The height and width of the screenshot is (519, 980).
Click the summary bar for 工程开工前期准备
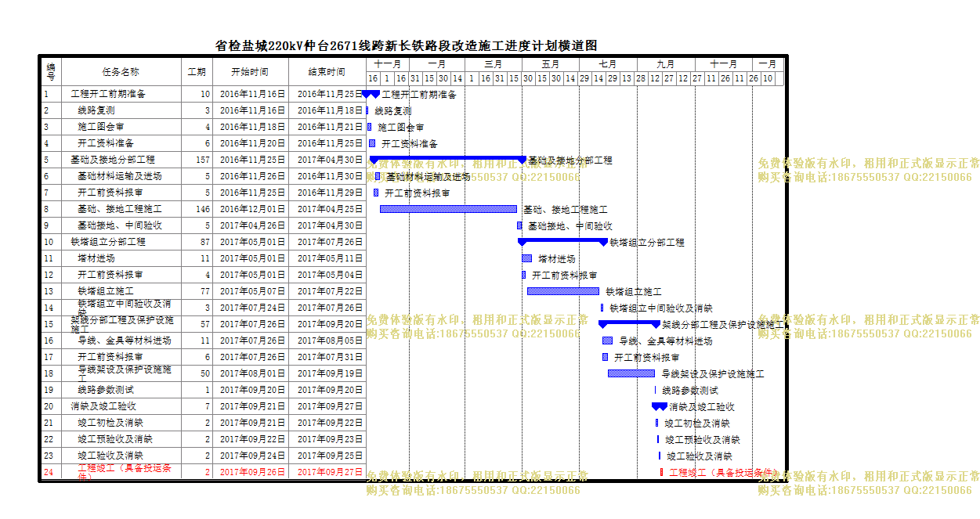click(371, 93)
